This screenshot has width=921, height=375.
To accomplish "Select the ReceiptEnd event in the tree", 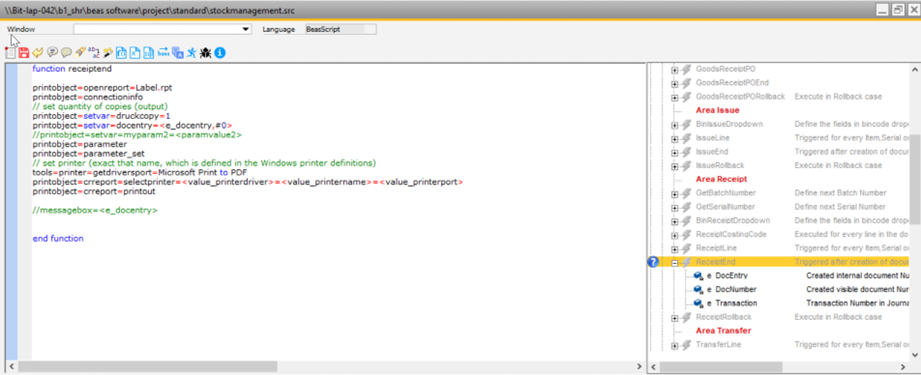I will 715,262.
